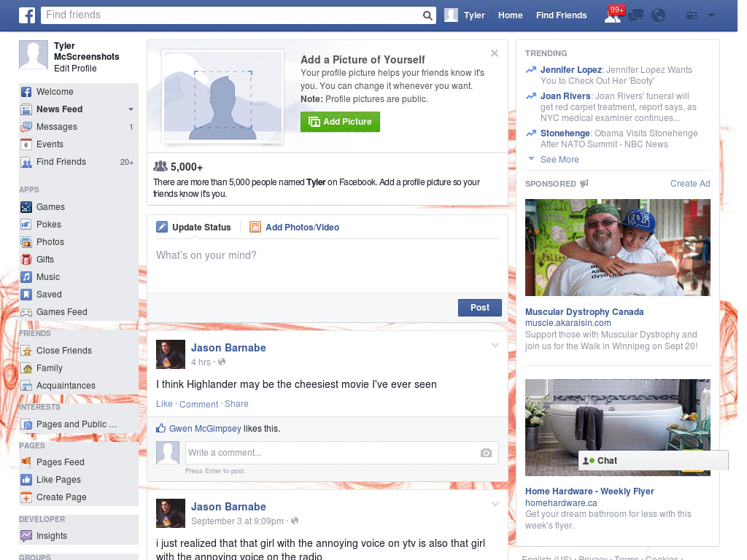The width and height of the screenshot is (747, 560).
Task: Click the profile placeholder picture in sidebar
Action: [34, 55]
